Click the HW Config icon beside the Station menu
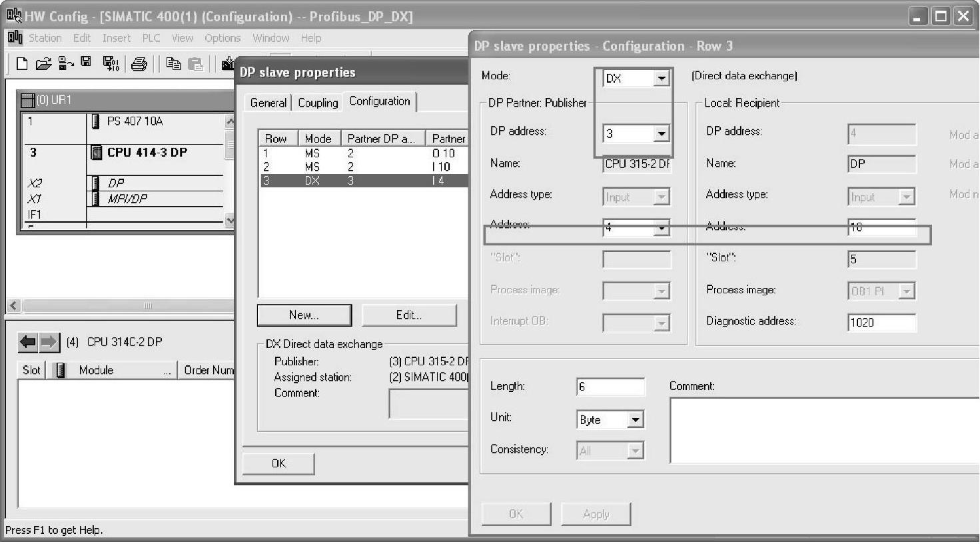This screenshot has width=980, height=560. 15,38
